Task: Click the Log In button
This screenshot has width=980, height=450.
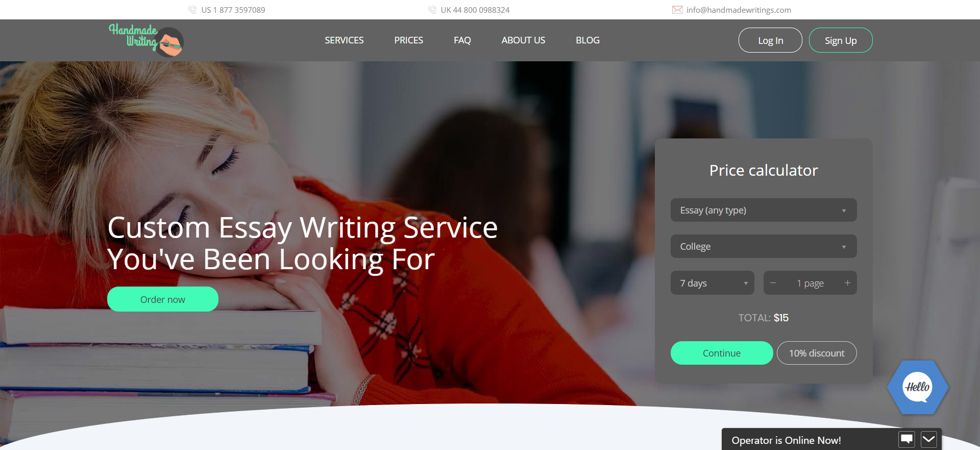Action: tap(770, 40)
